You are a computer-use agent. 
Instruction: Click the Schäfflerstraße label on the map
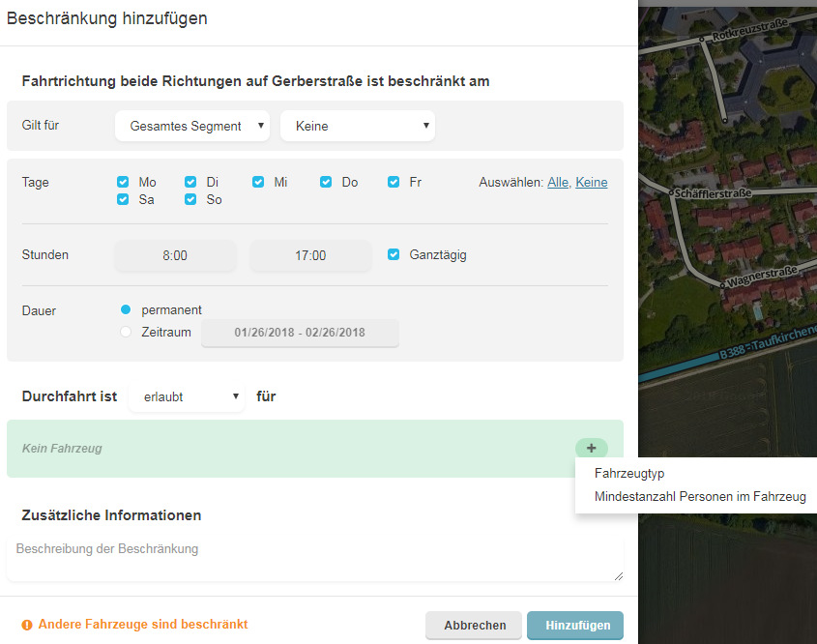(713, 193)
